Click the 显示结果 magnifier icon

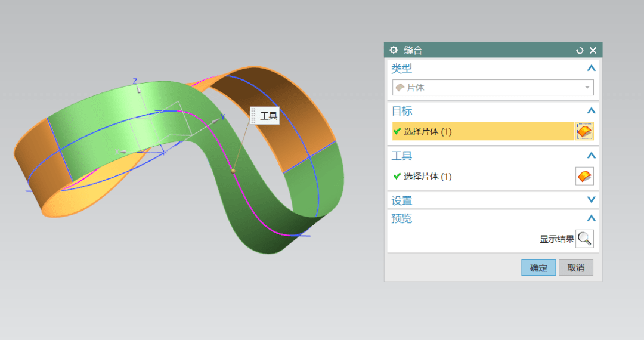pos(584,239)
